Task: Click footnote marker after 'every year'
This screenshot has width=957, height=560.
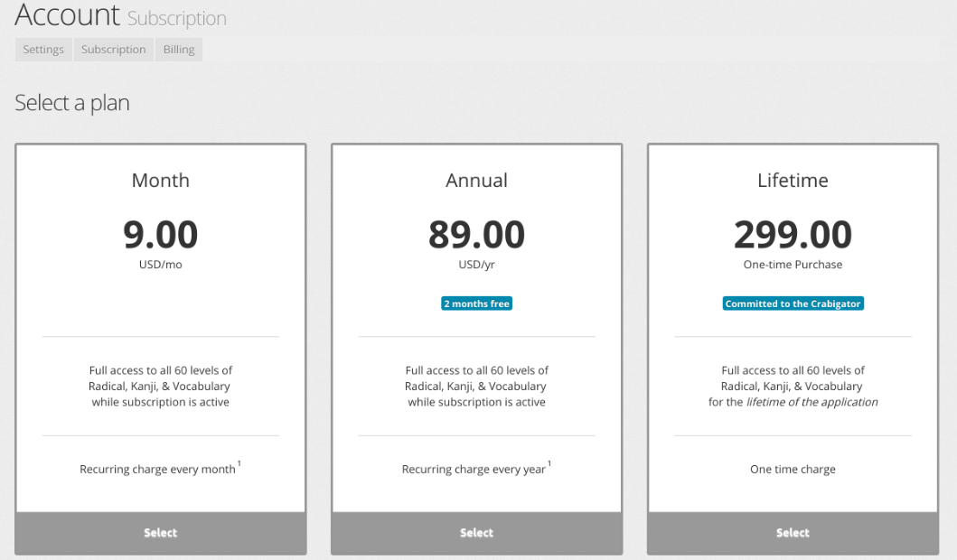Action: (549, 465)
